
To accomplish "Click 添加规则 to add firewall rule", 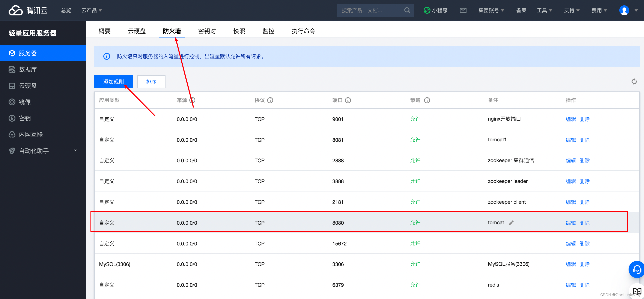I will click(114, 81).
